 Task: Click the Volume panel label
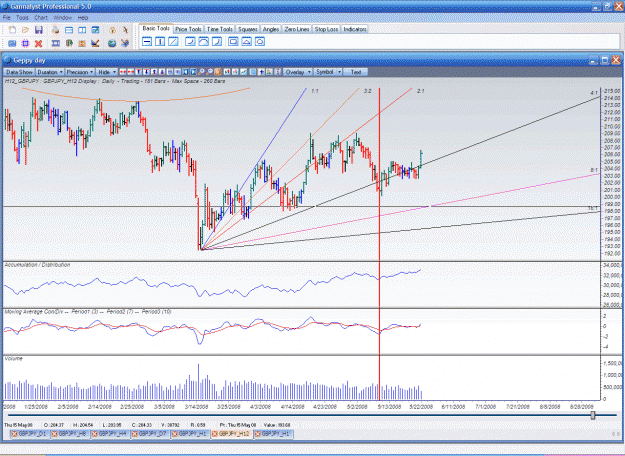click(x=14, y=359)
